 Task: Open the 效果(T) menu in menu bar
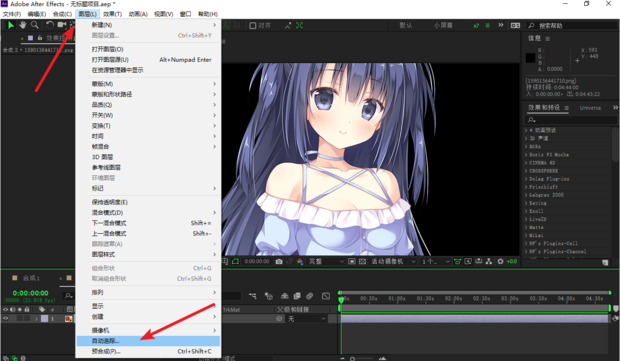(112, 14)
